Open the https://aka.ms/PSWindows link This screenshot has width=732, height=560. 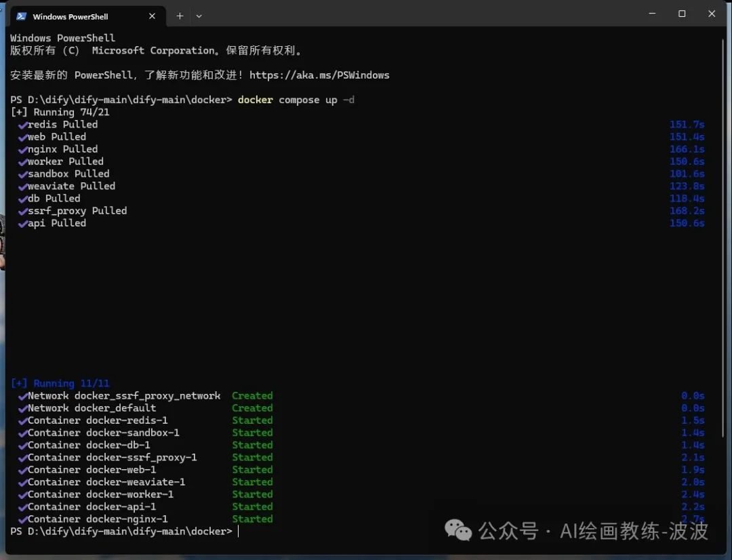click(x=319, y=75)
